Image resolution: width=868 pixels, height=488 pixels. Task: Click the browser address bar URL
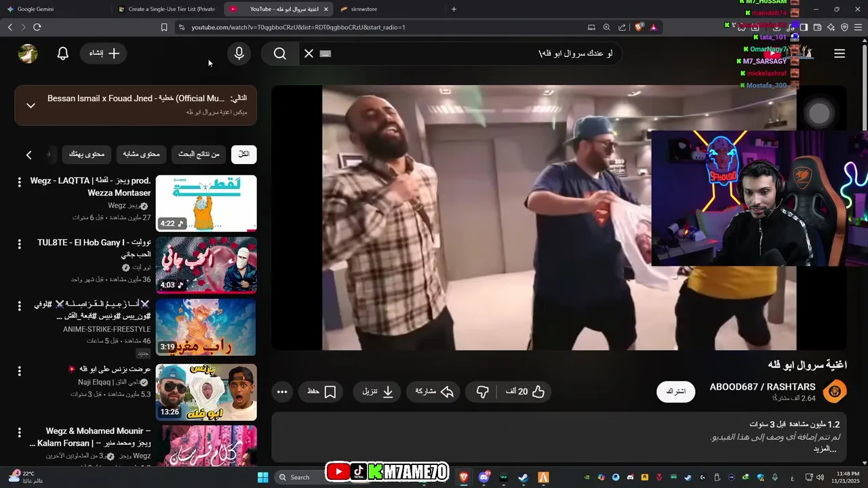pyautogui.click(x=298, y=27)
